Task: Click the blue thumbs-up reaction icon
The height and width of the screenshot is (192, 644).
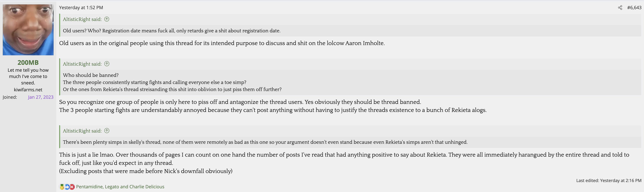Action: [67, 187]
